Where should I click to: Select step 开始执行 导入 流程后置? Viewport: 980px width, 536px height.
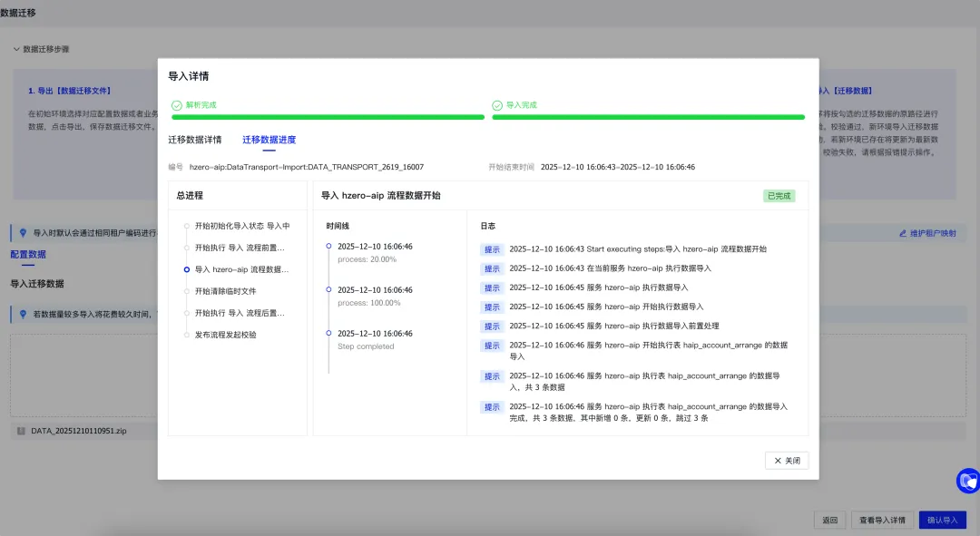click(x=240, y=313)
